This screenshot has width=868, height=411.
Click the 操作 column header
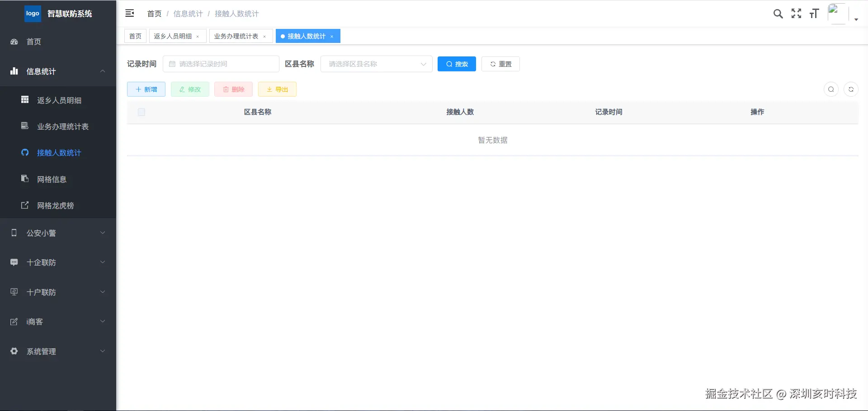tap(757, 112)
